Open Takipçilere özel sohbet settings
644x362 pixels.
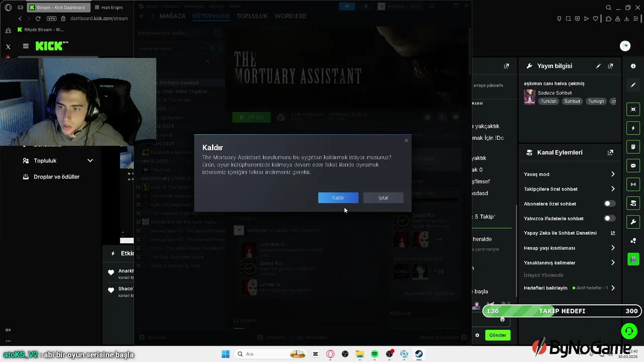point(570,189)
